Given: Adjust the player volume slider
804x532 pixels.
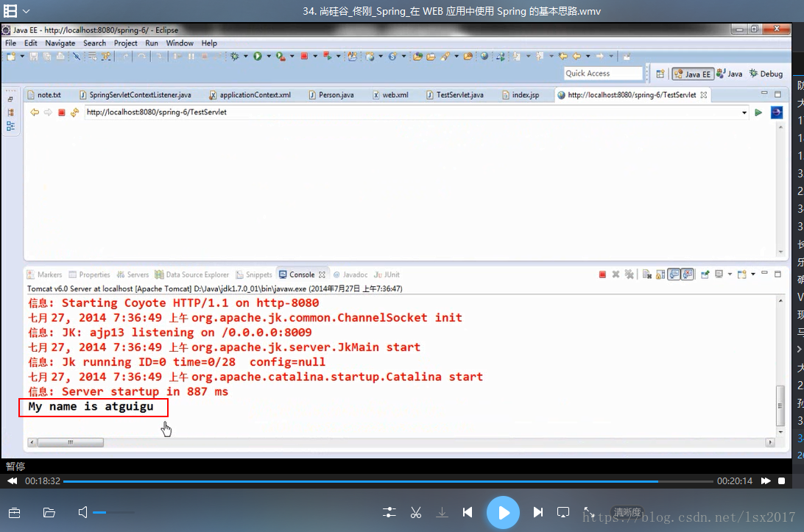Looking at the screenshot, I should coord(113,513).
